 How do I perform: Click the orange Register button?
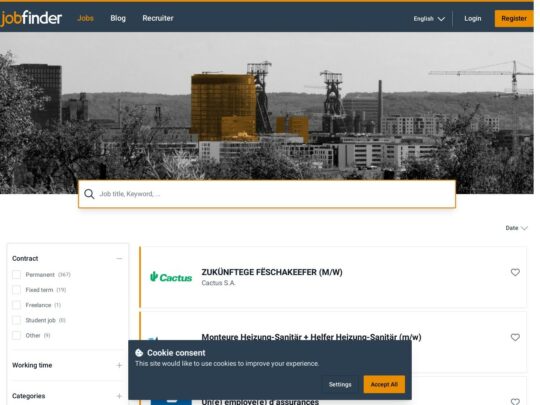coord(514,19)
